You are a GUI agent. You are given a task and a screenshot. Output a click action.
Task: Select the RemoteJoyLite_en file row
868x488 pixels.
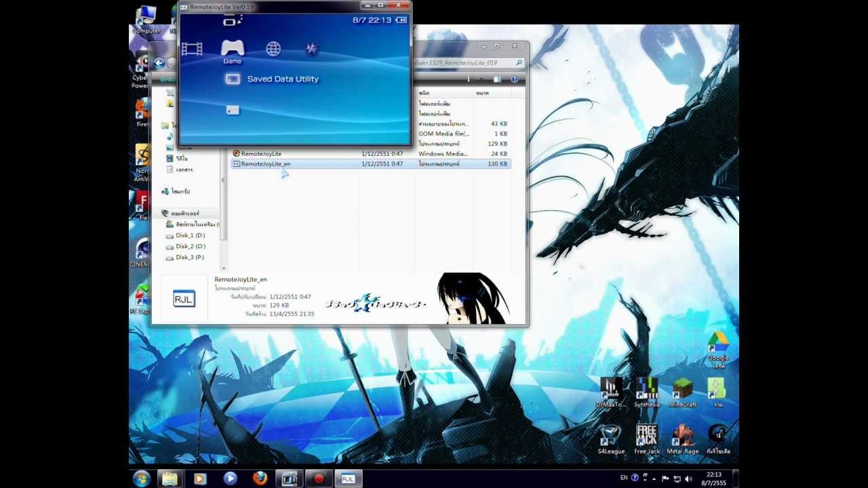[370, 164]
